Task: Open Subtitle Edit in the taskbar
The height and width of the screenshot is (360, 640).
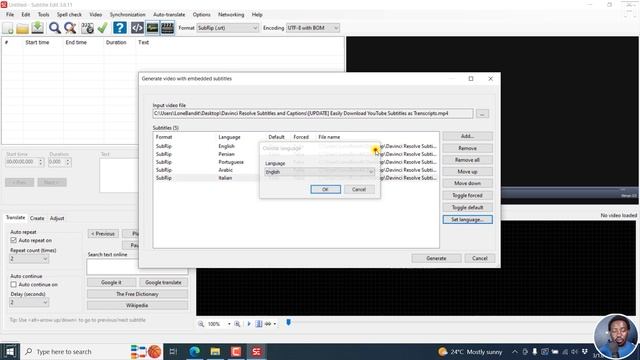Action: (256, 351)
